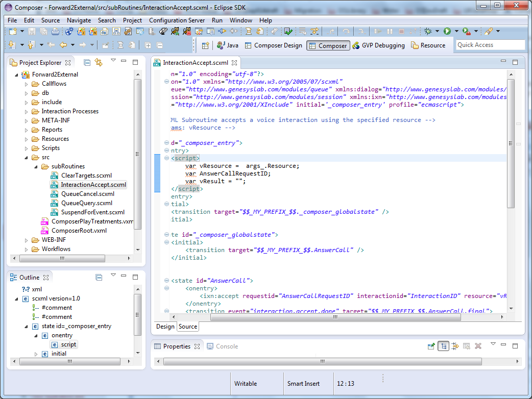Click the External Tools run icon

pos(467,32)
